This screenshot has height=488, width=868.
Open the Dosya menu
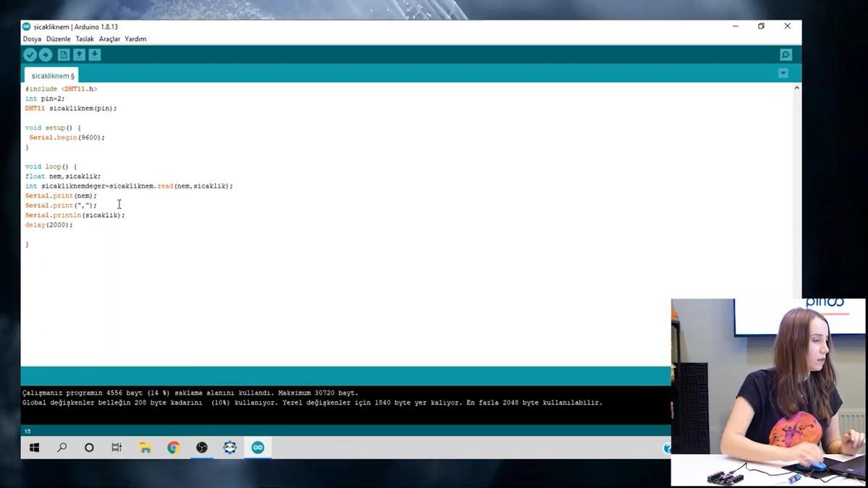pos(32,39)
